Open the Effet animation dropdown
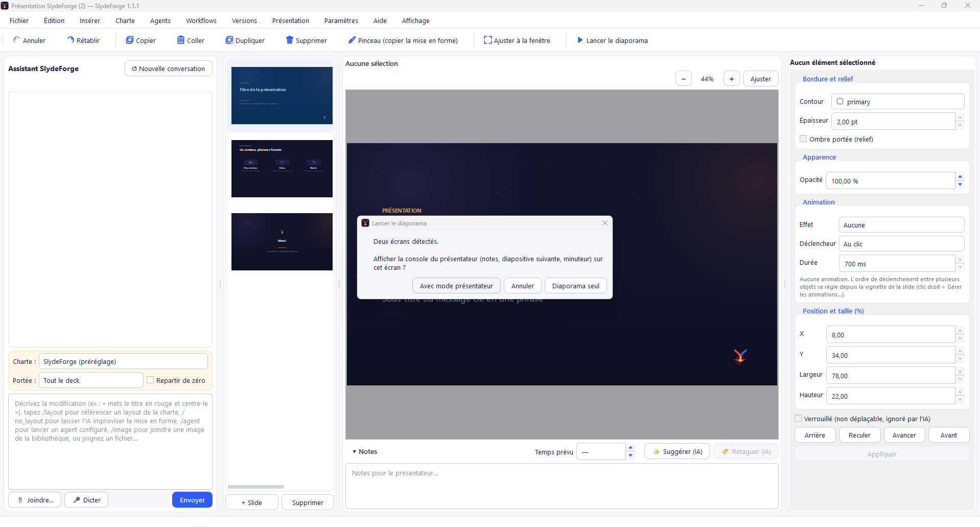 point(902,225)
